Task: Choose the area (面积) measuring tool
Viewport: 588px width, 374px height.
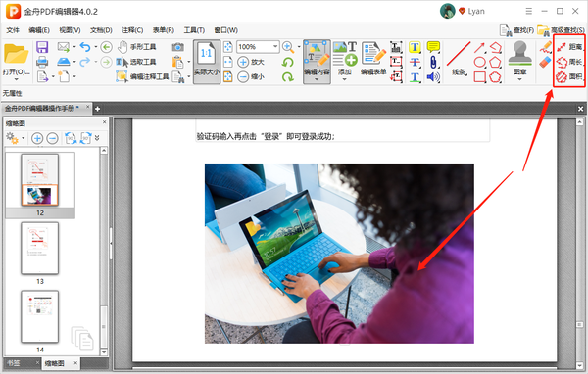Action: pyautogui.click(x=569, y=76)
